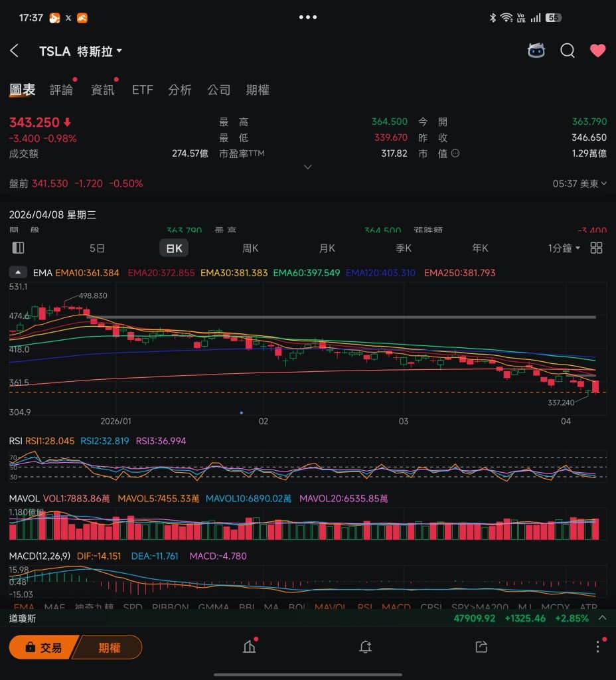
Task: Tap the Bluetooth icon in status bar
Action: [493, 18]
